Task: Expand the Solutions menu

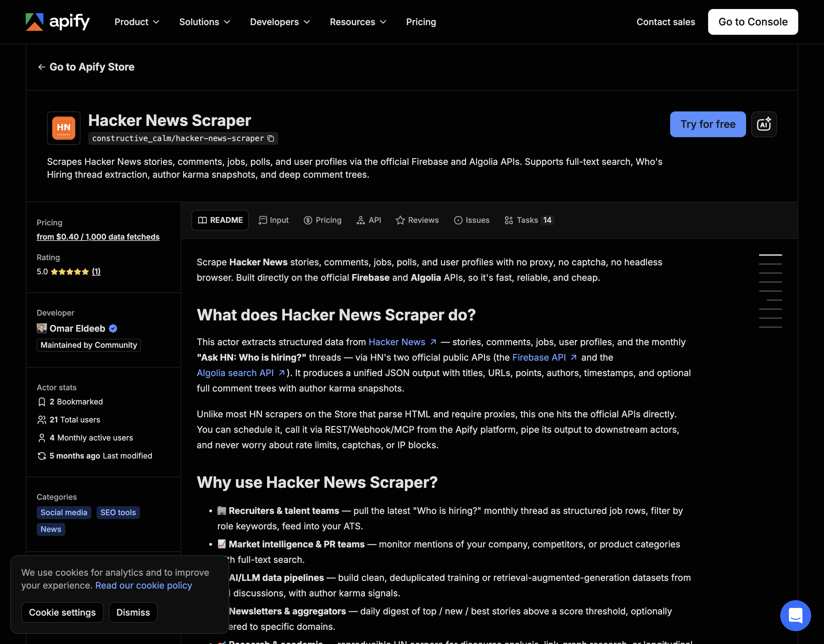Action: click(204, 22)
